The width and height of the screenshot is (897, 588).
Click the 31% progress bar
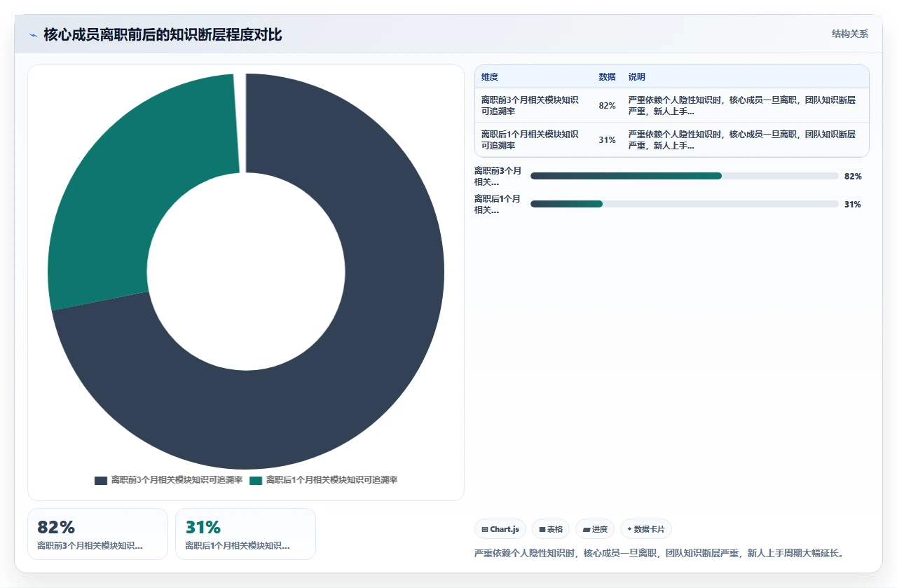[x=685, y=204]
